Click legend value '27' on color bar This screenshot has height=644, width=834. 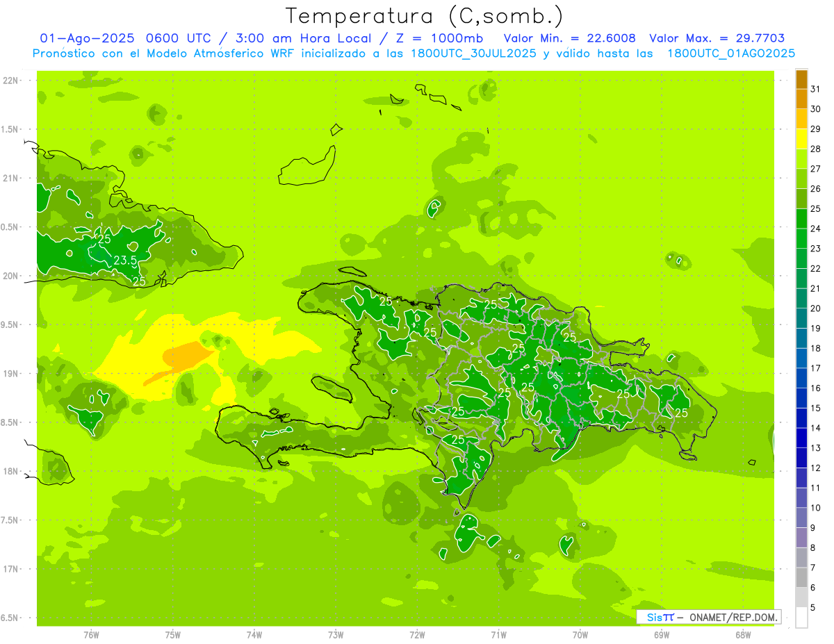[x=816, y=169]
